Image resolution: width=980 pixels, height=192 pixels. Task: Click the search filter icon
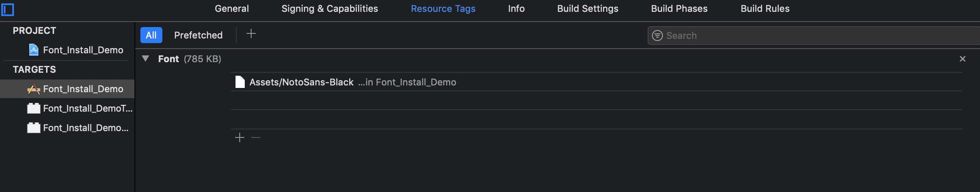[x=657, y=36]
